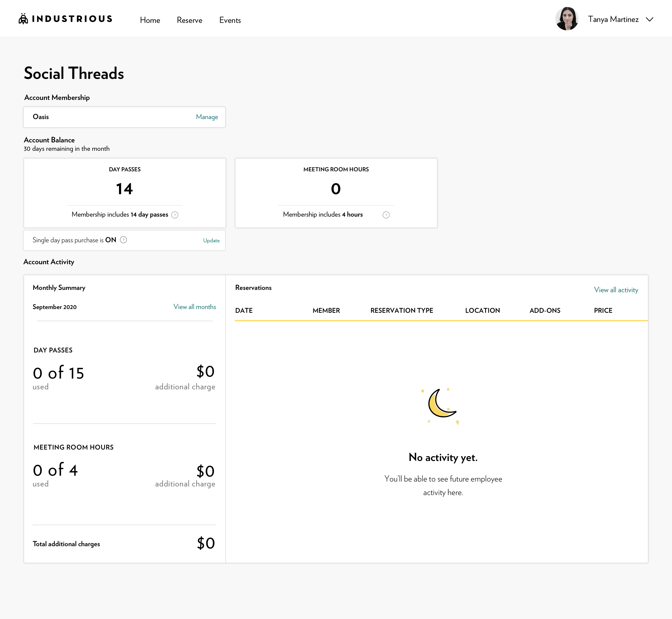Viewport: 672px width, 619px height.
Task: Open the Reserve nav item
Action: click(189, 20)
